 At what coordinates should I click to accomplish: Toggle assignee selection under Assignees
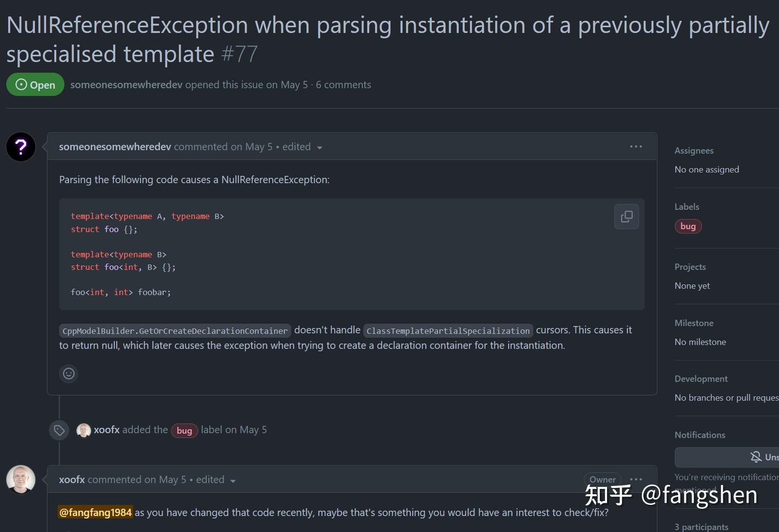click(694, 150)
